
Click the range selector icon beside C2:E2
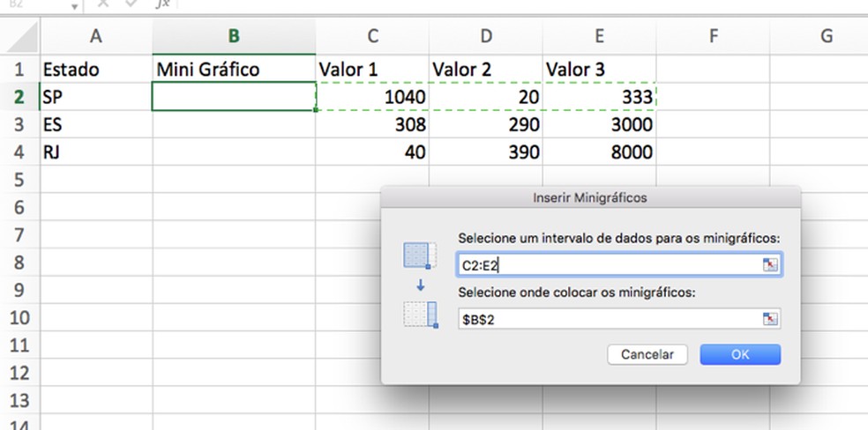[770, 265]
